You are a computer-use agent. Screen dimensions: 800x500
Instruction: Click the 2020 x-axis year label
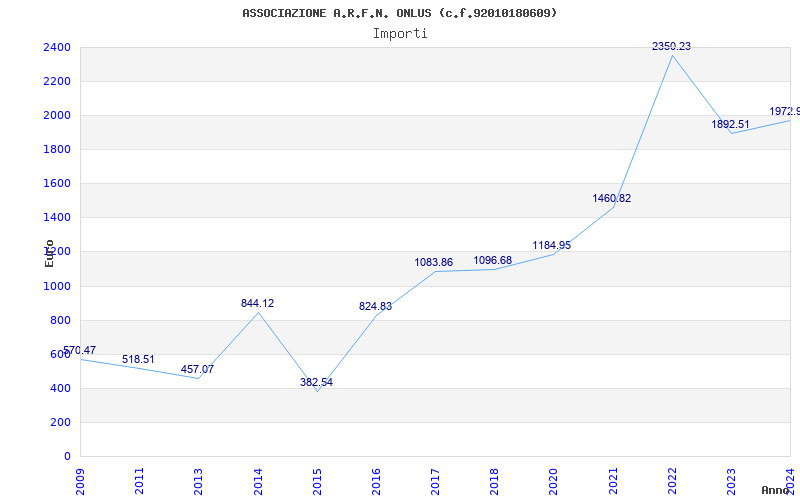pos(554,481)
